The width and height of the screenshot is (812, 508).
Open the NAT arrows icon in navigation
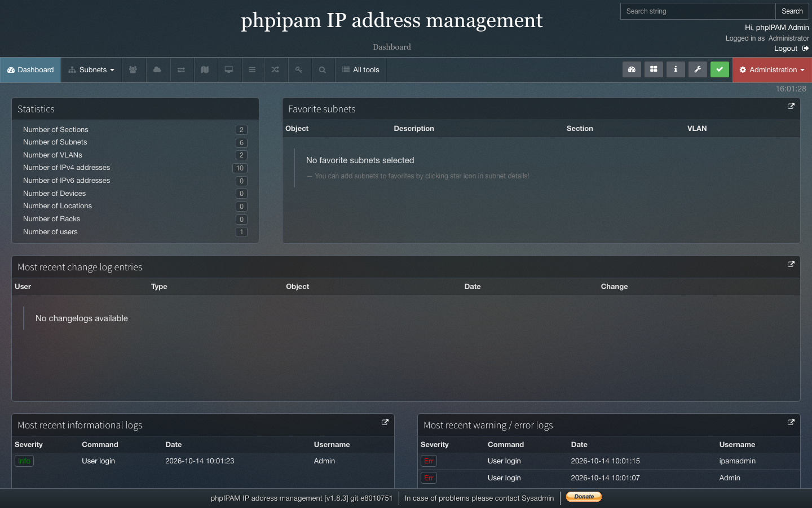[181, 70]
